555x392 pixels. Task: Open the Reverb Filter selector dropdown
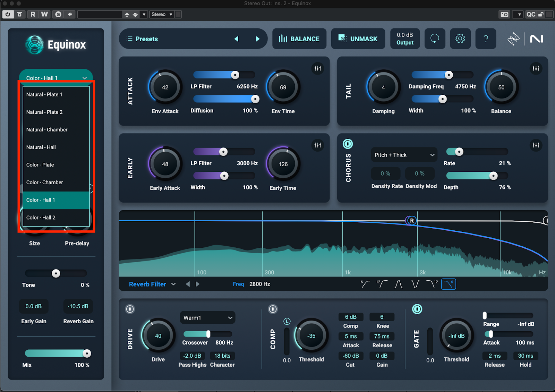coord(152,284)
